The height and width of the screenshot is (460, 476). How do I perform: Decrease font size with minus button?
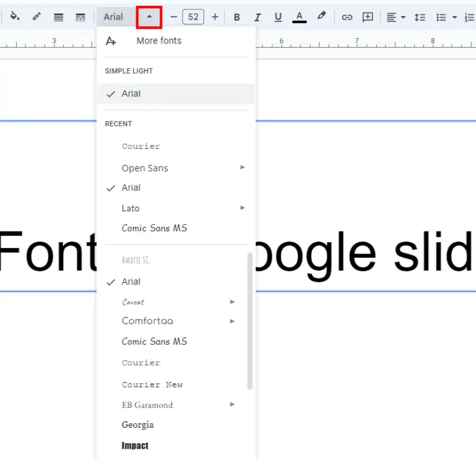pyautogui.click(x=174, y=17)
